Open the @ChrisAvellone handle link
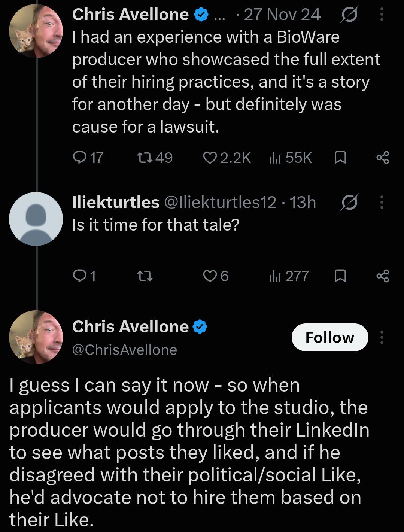 click(x=124, y=350)
